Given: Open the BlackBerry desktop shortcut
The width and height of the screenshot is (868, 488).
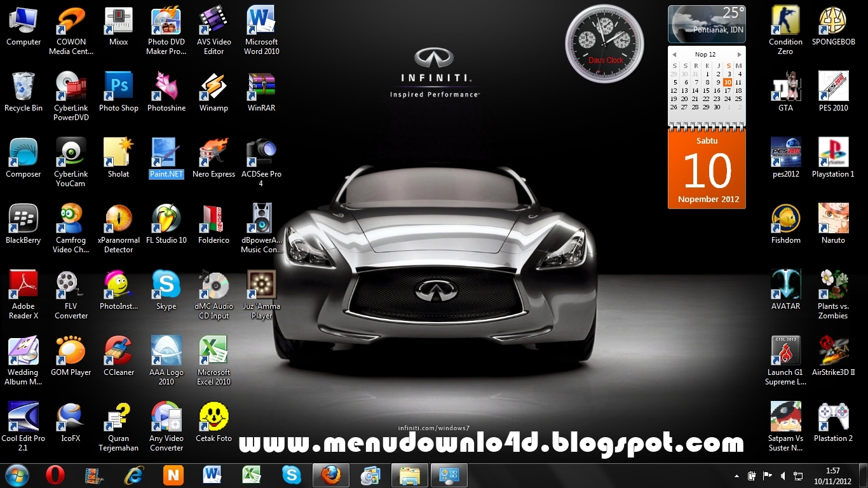Looking at the screenshot, I should click(x=24, y=224).
